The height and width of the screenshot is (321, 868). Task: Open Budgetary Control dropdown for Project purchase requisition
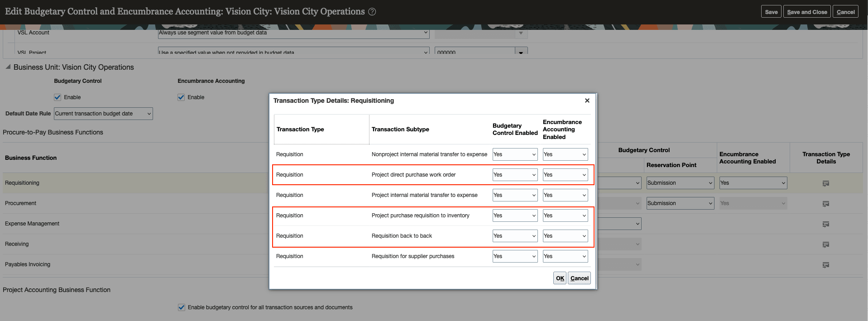(x=515, y=216)
